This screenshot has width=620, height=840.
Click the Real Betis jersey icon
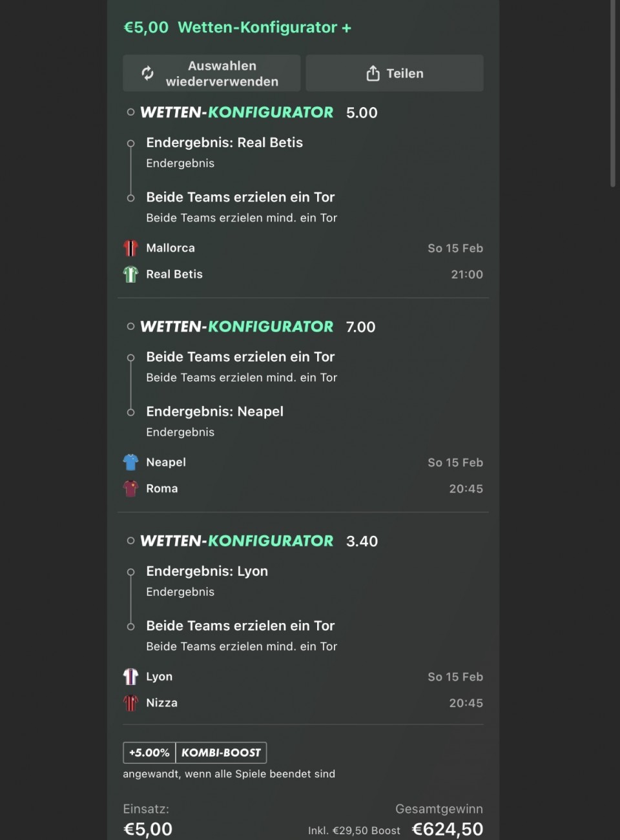[130, 274]
